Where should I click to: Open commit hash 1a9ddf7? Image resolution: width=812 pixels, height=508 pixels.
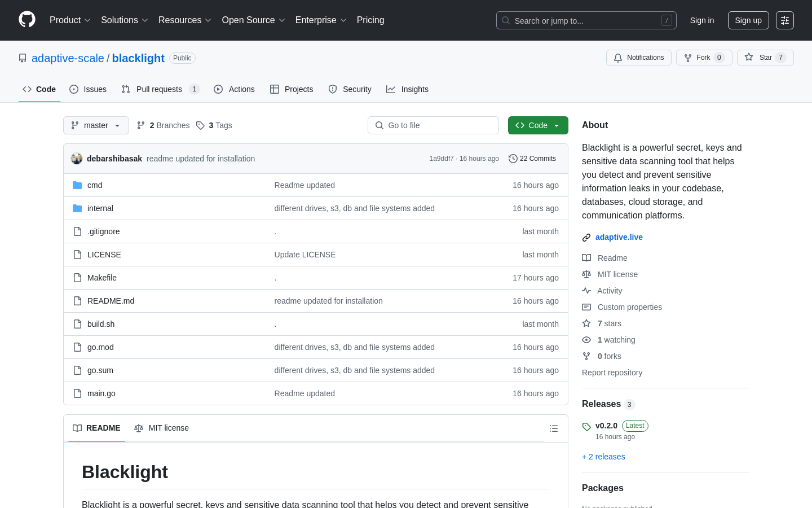pos(442,159)
